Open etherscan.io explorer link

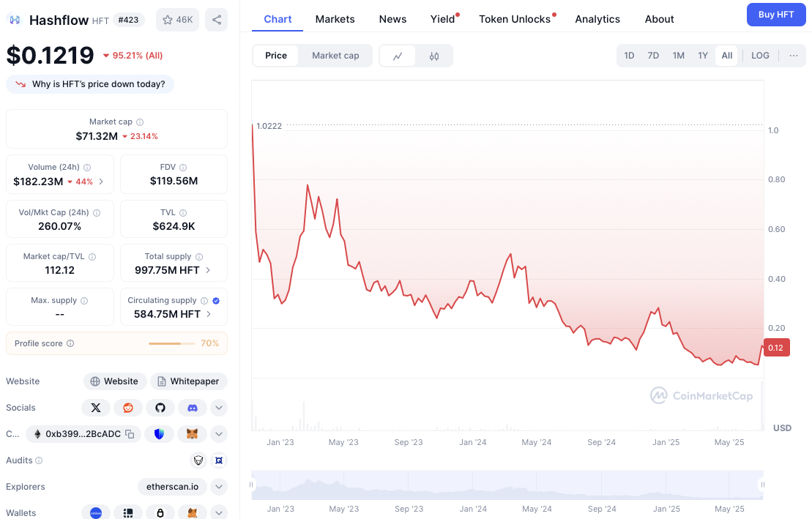click(173, 487)
